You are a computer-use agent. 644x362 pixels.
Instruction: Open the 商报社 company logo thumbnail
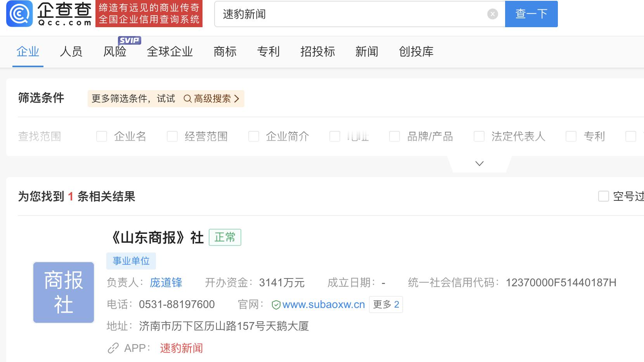64,292
